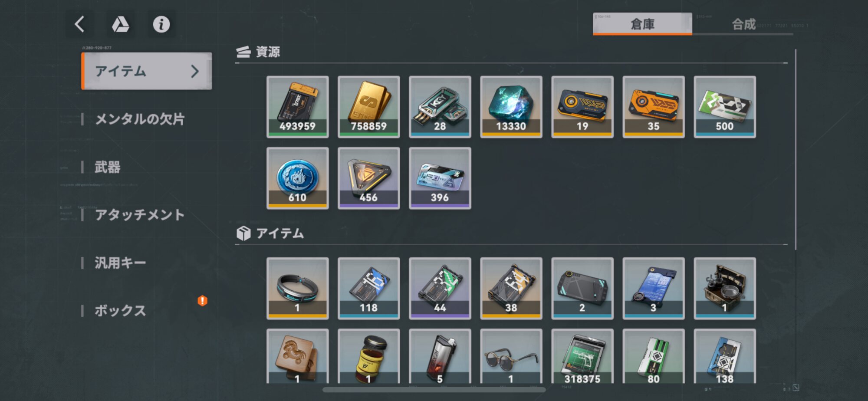Open the 汎用キー category
The width and height of the screenshot is (868, 401).
[120, 263]
